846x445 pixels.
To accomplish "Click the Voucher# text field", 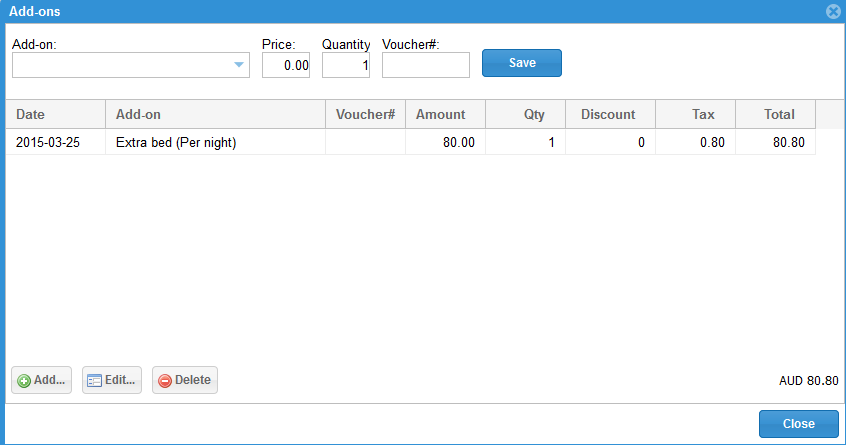I will click(x=426, y=65).
